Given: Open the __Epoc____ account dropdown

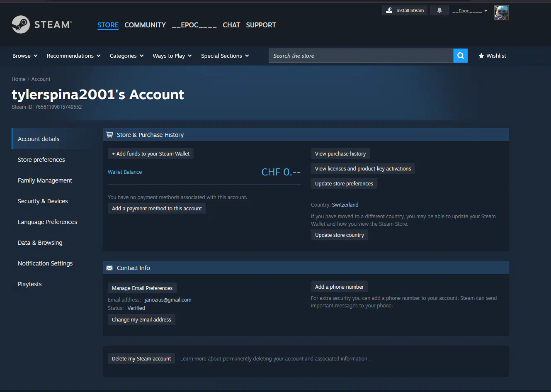Looking at the screenshot, I should tap(470, 11).
